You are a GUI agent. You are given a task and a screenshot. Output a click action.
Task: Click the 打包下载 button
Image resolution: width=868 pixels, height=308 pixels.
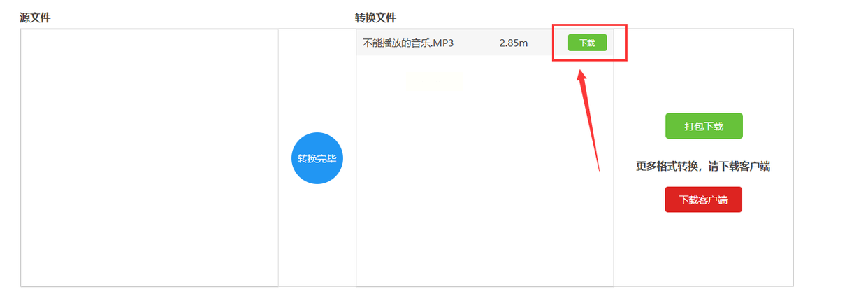(704, 126)
